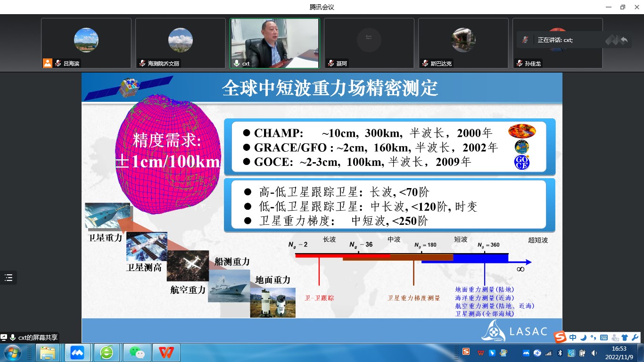Open the Windows Start menu
This screenshot has width=644, height=362.
click(x=11, y=352)
